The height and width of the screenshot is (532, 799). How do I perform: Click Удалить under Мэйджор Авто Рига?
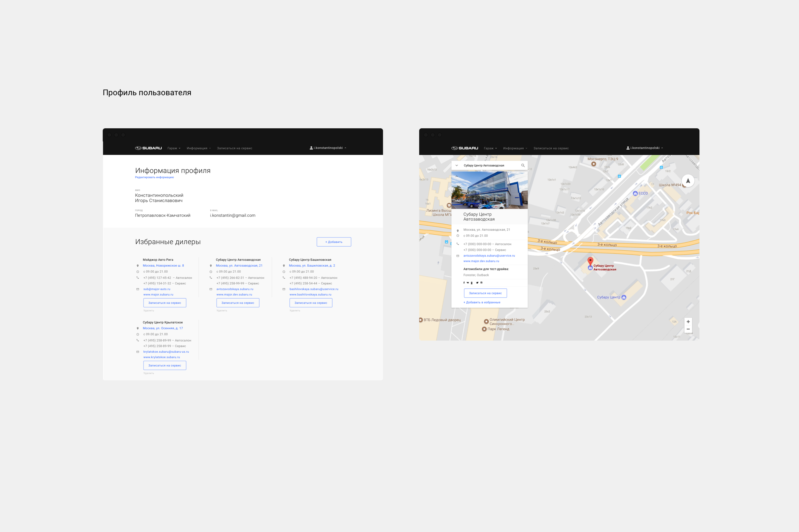tap(149, 311)
